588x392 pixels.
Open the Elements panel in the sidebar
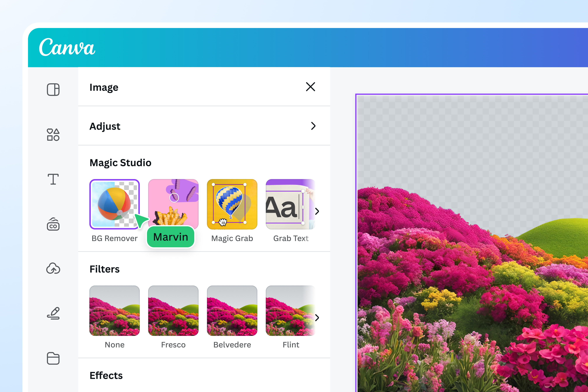[53, 134]
